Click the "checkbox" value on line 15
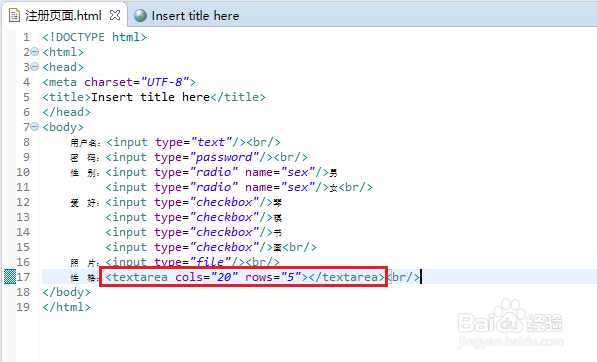Screen dimensions: 597x362 (x=225, y=247)
